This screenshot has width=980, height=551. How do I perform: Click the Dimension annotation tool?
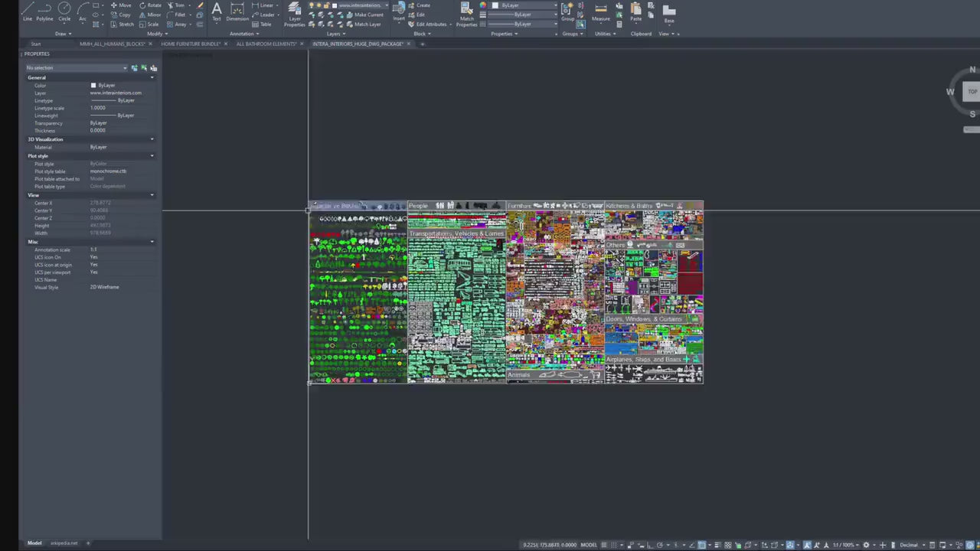(x=237, y=11)
